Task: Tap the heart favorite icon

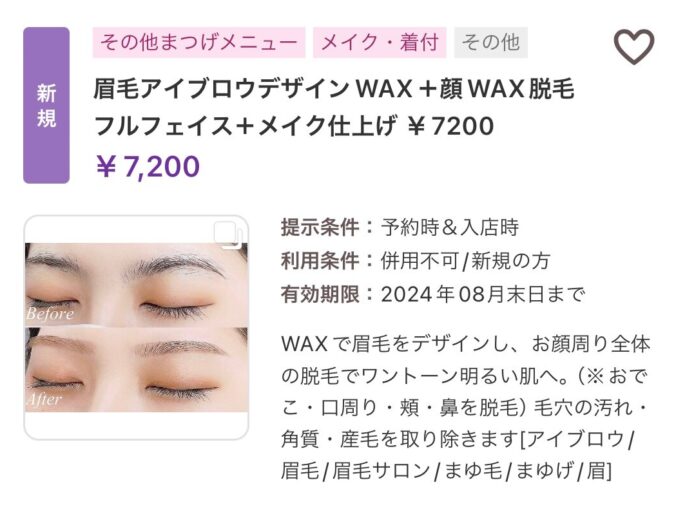Action: [x=634, y=46]
